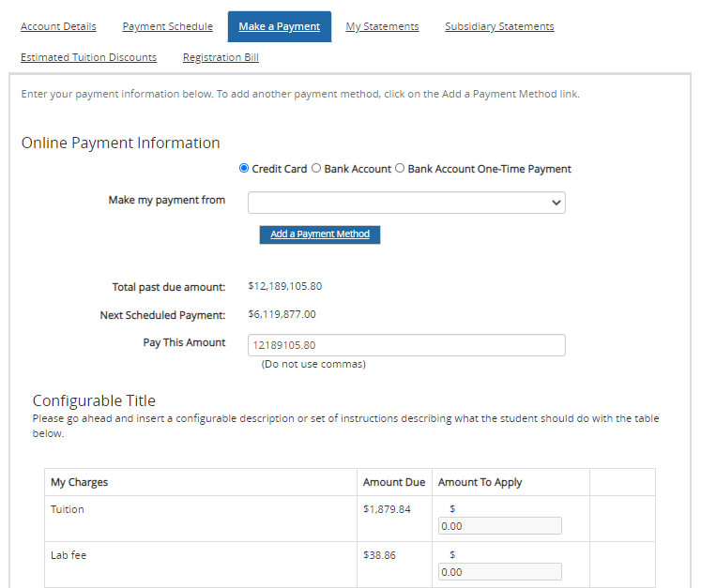Select Bank Account One-Time Payment option
Screen dimensions: 701x588
400,169
